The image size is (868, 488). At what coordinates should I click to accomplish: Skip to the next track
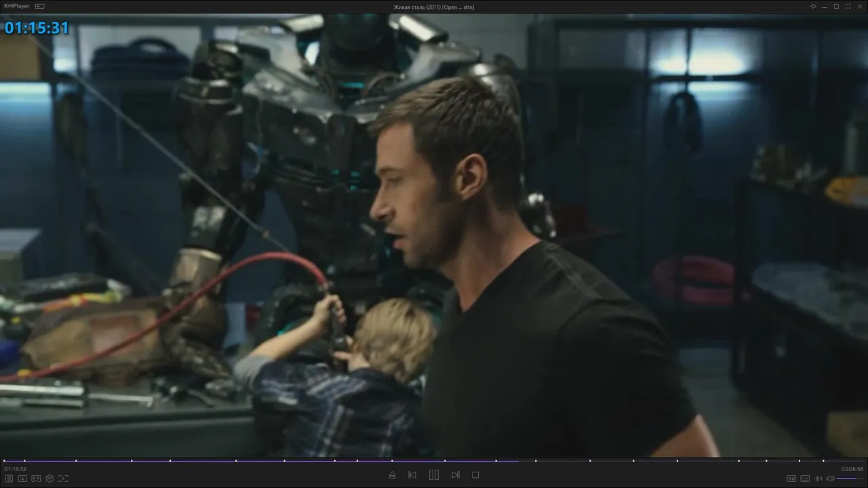click(456, 475)
